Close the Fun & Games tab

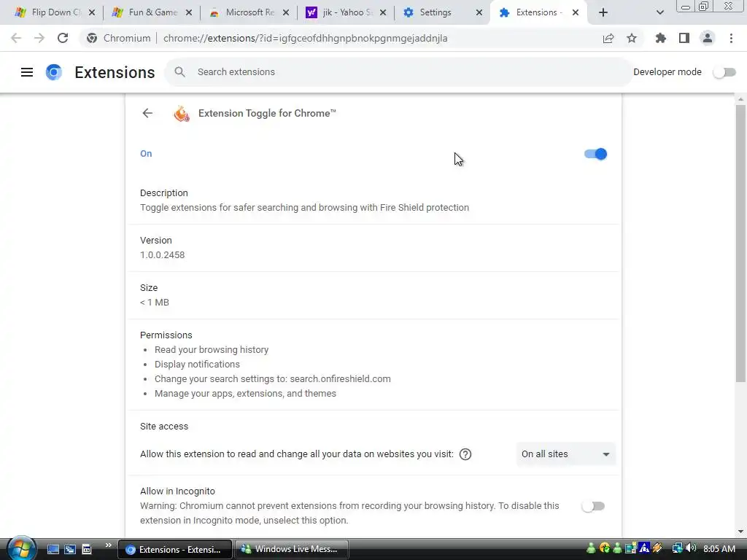coord(189,12)
